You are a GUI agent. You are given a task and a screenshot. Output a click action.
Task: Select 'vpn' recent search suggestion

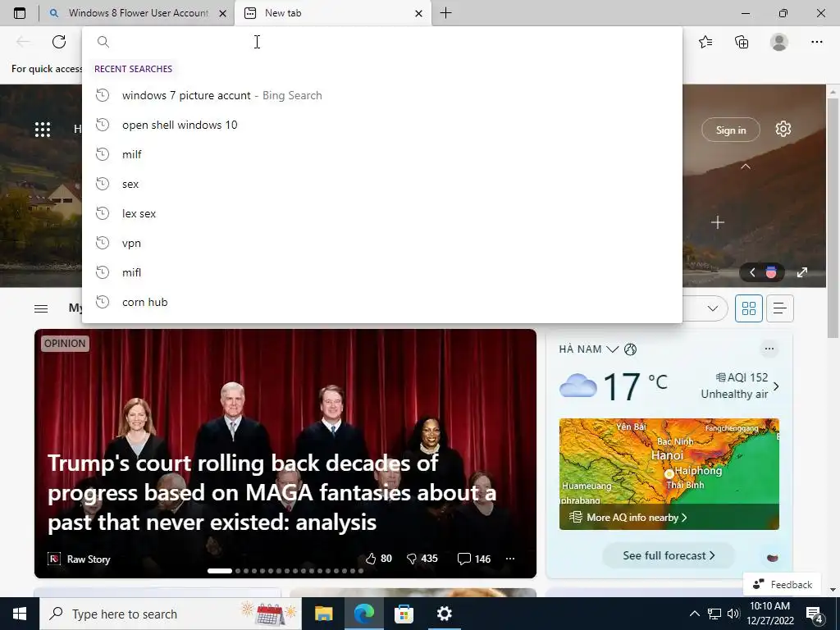(382, 243)
